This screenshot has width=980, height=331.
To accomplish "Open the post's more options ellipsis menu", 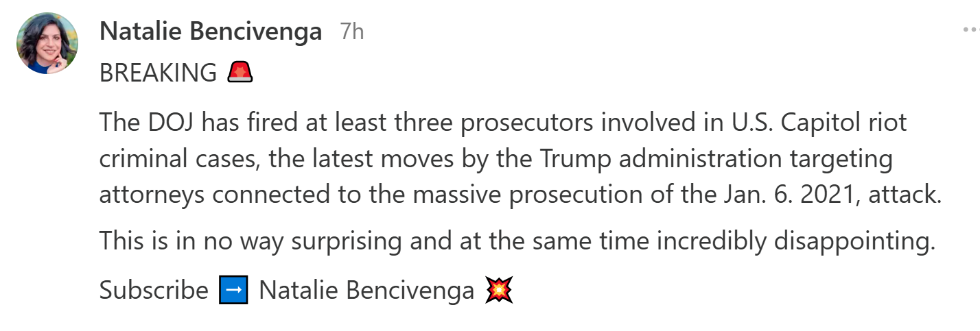I will pos(970,30).
